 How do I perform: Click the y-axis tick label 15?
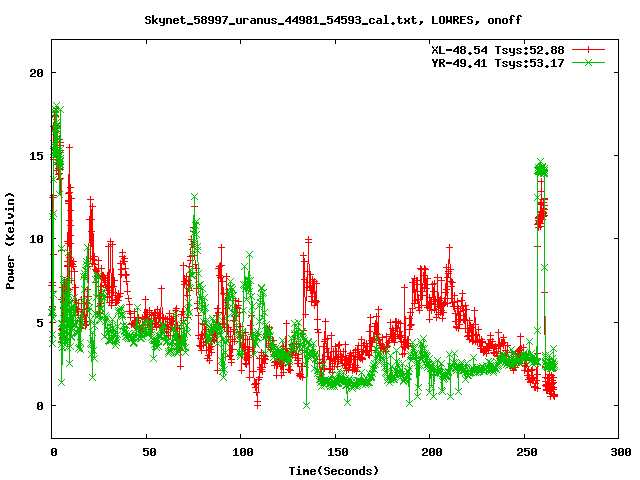(x=36, y=156)
